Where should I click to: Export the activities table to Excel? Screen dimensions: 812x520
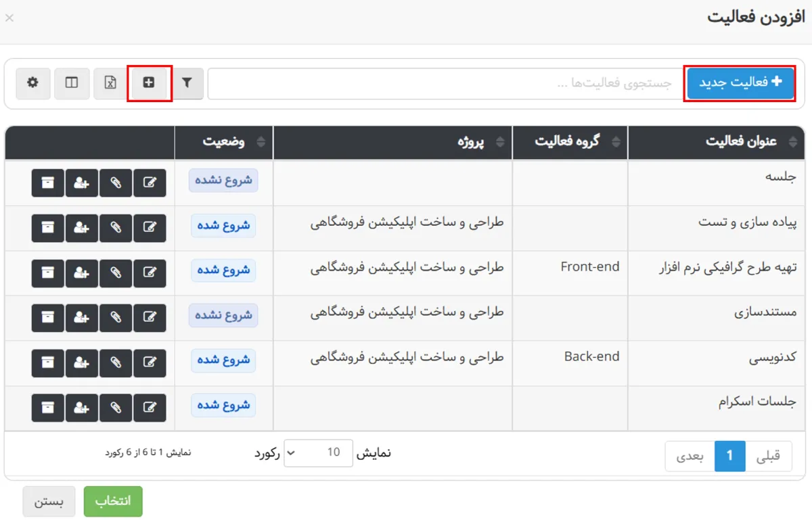pyautogui.click(x=109, y=83)
